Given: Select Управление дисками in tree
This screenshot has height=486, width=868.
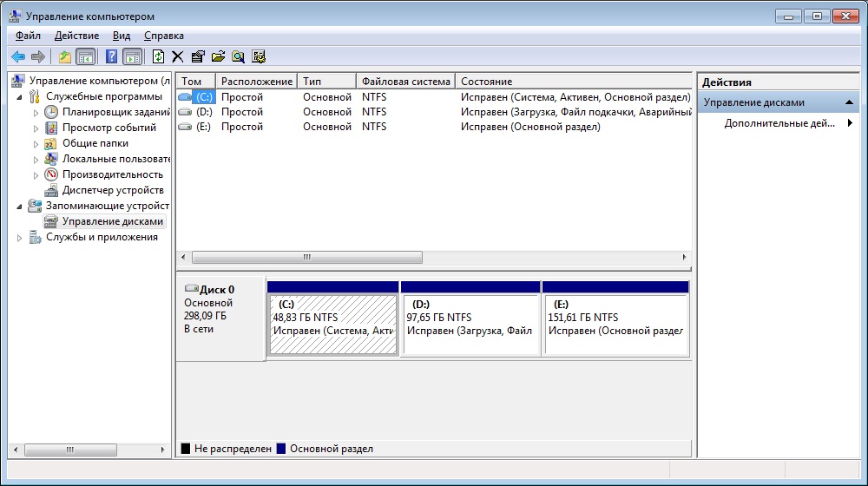Looking at the screenshot, I should (x=112, y=221).
